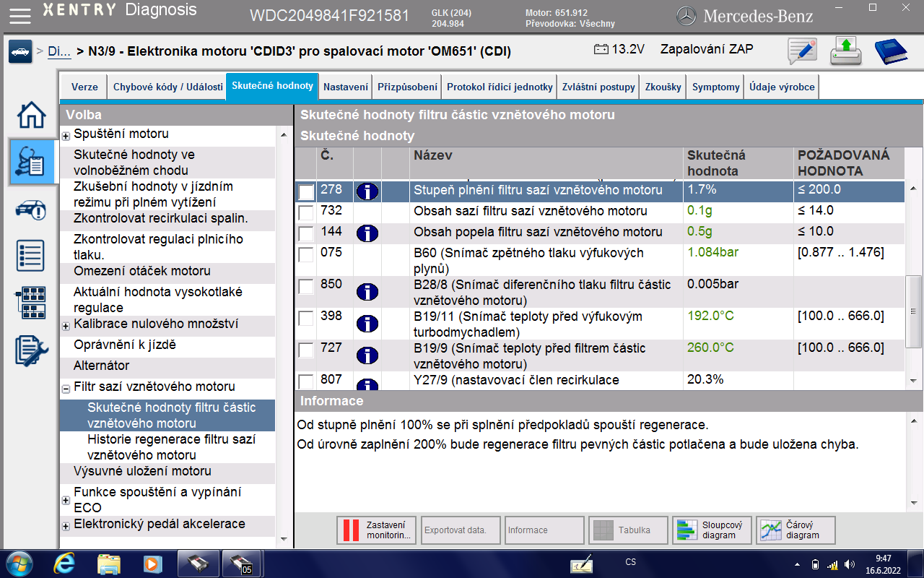Click the printer export icon
Image resolution: width=924 pixels, height=578 pixels.
pos(845,51)
